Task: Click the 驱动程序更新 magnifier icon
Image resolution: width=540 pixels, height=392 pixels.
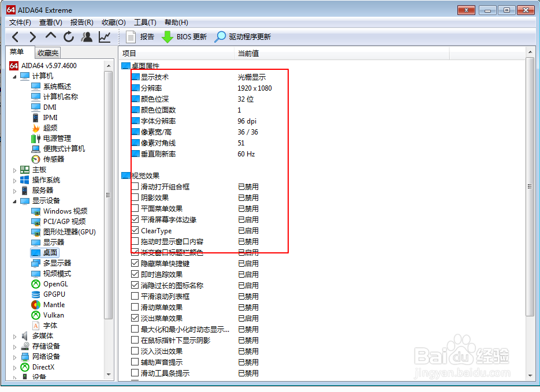Action: pyautogui.click(x=219, y=37)
